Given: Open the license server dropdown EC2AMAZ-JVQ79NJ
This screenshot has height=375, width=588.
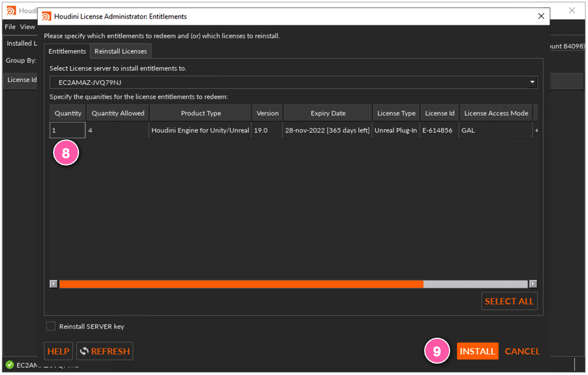Looking at the screenshot, I should pos(293,82).
